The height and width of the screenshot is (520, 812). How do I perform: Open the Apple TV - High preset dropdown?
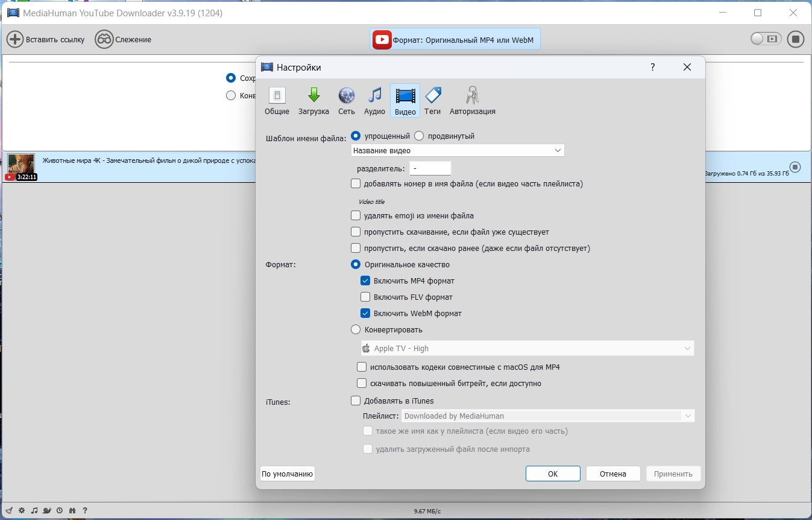click(527, 349)
